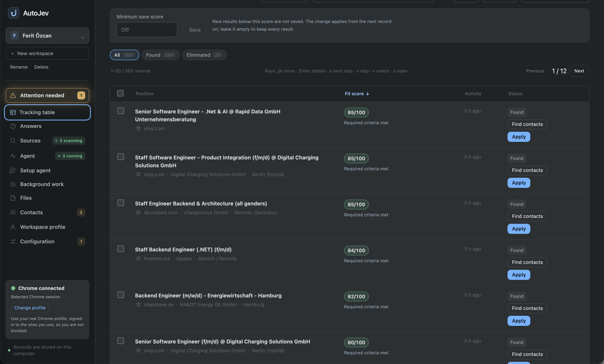Click the New workspace button
This screenshot has width=604, height=364.
(47, 53)
